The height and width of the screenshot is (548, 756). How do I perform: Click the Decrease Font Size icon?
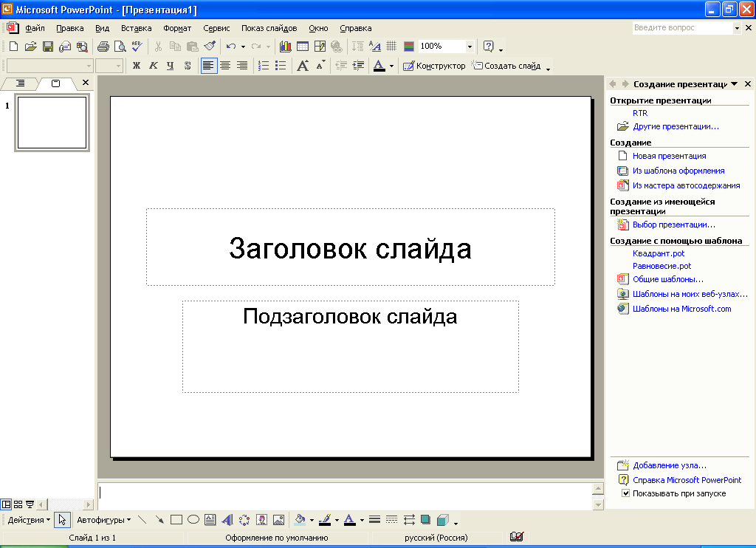pos(320,66)
